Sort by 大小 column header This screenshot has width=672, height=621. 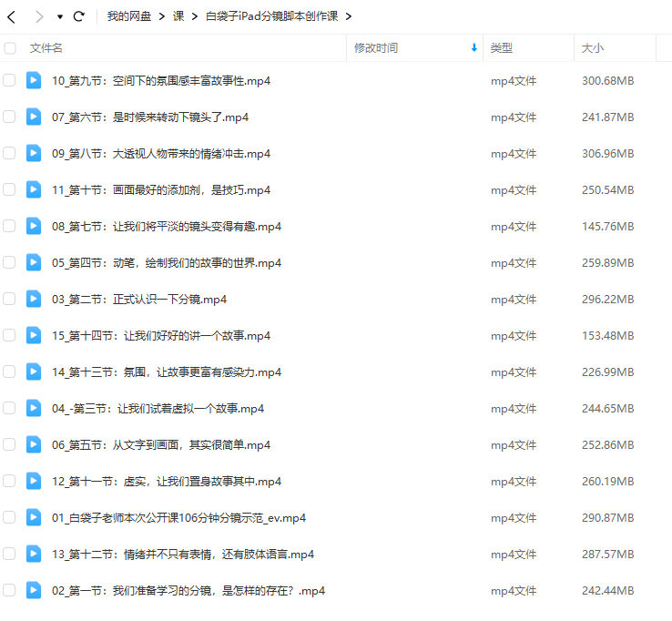(593, 47)
